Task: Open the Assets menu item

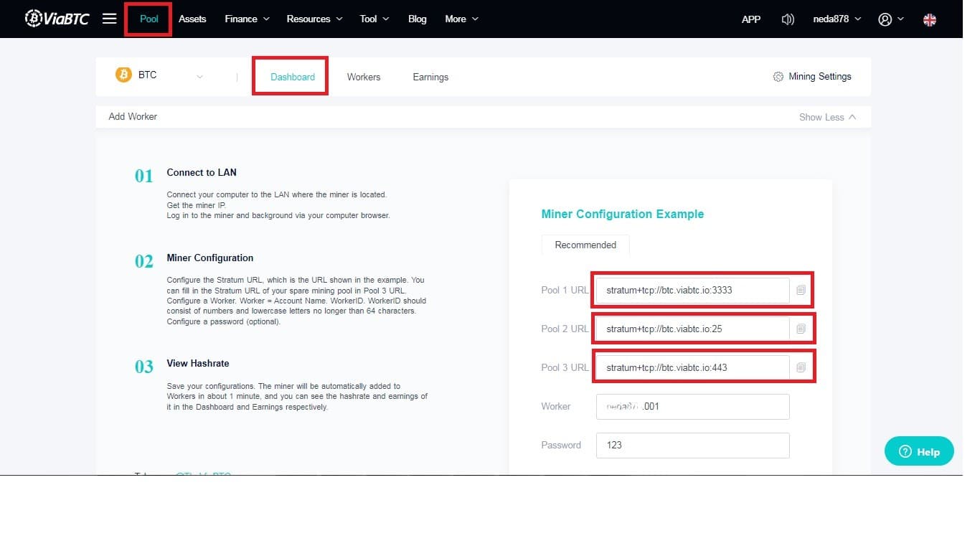Action: pyautogui.click(x=192, y=19)
